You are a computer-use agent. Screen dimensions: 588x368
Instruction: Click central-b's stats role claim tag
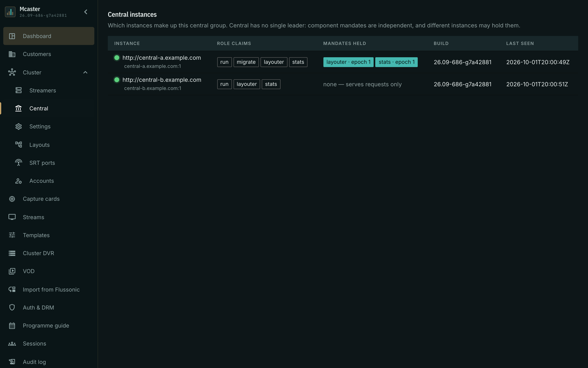pos(271,84)
